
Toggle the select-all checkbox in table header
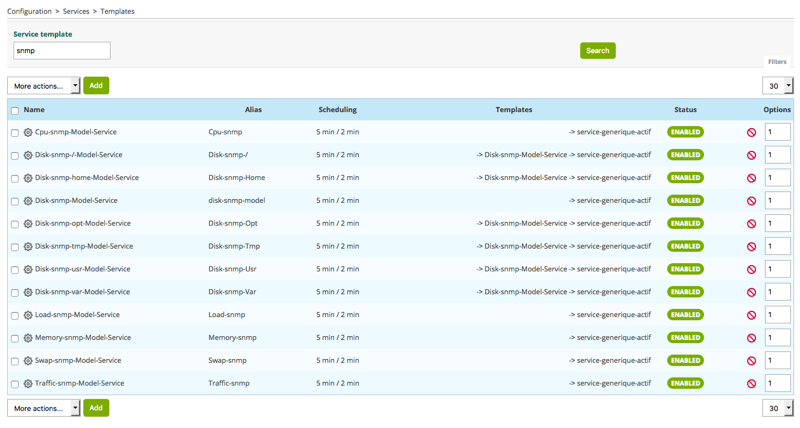click(15, 110)
